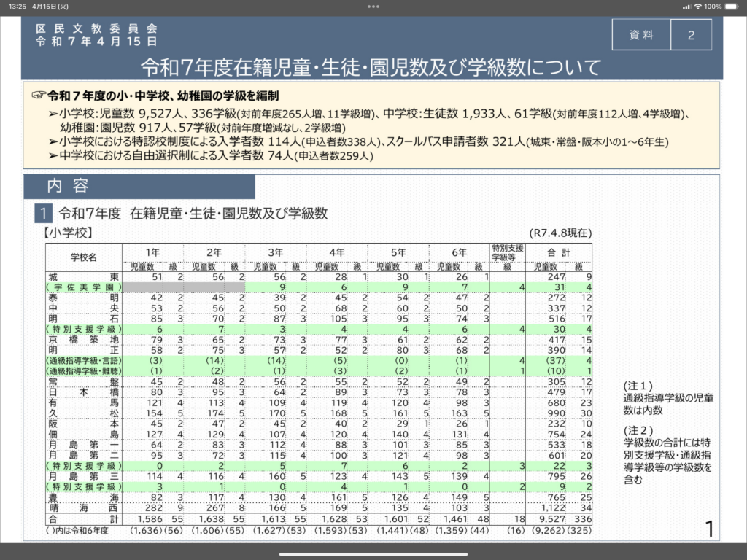
Task: Click the 特別支援学級等 column header
Action: pos(508,252)
